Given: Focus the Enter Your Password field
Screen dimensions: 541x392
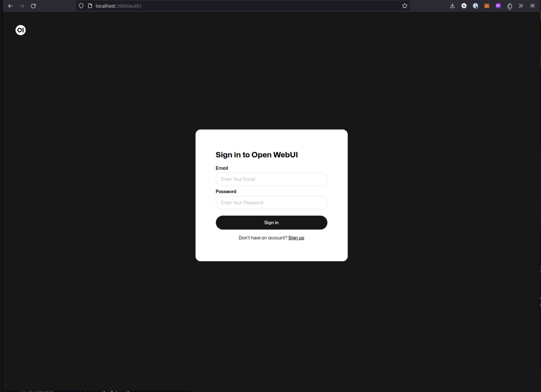Looking at the screenshot, I should (x=271, y=203).
